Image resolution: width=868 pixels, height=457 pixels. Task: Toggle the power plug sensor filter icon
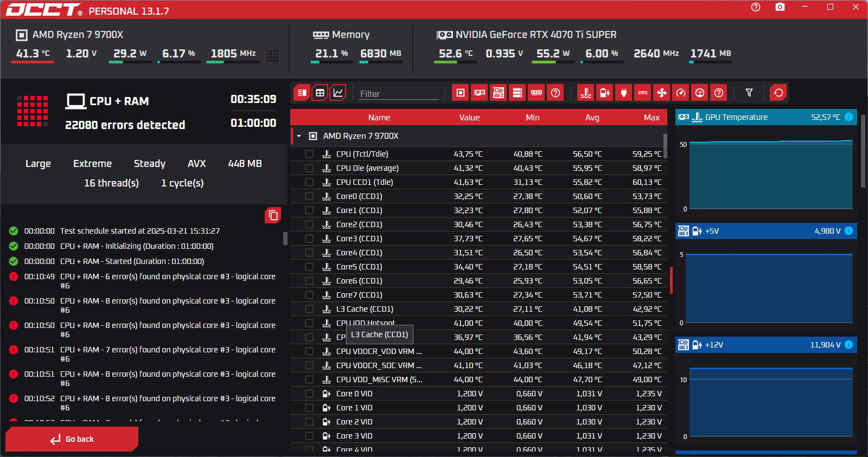(x=624, y=93)
